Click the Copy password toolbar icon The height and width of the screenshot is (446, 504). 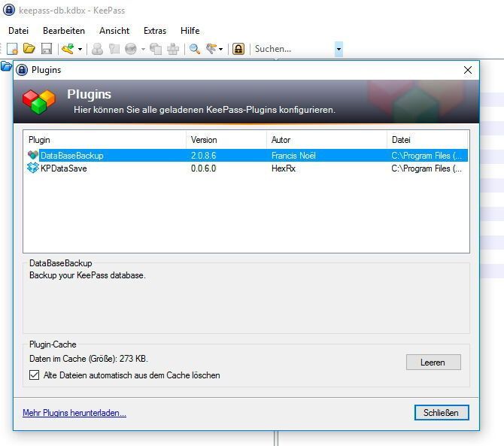pos(114,49)
